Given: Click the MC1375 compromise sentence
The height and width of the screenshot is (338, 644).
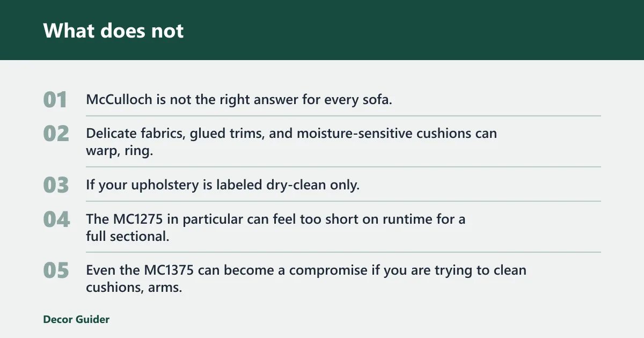Looking at the screenshot, I should (306, 270).
